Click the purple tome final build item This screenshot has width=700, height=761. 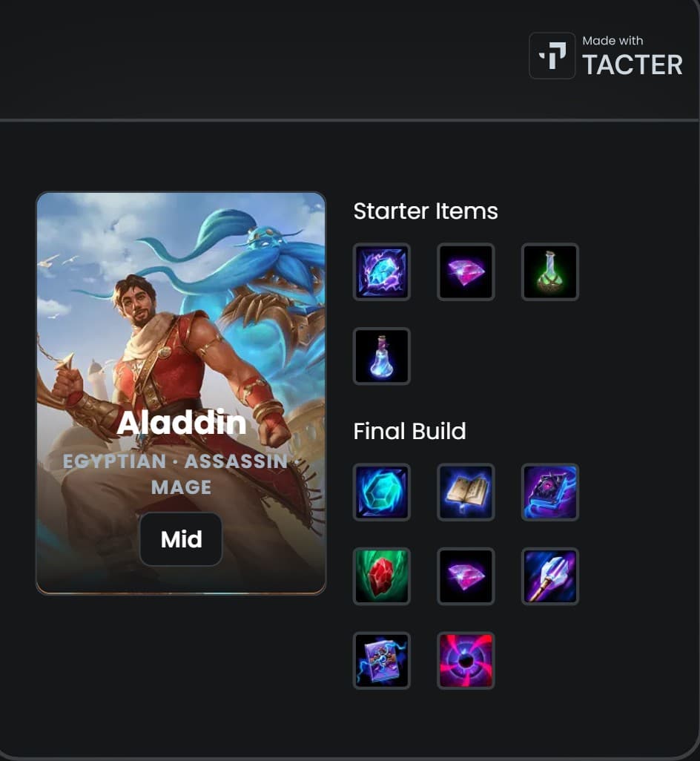coord(550,492)
